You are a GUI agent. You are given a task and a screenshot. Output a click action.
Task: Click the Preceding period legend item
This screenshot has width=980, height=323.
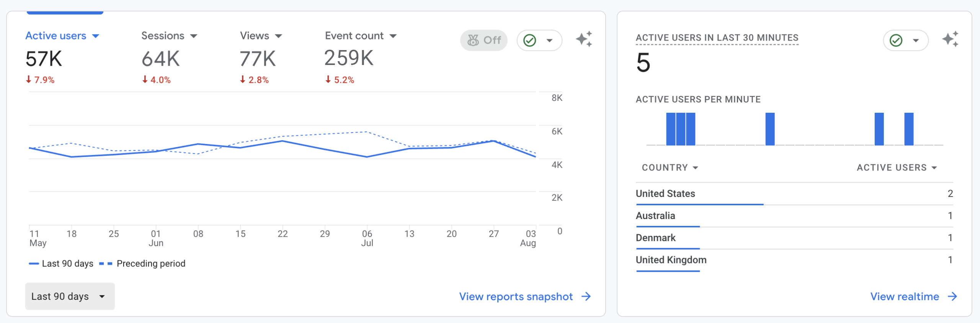coord(150,264)
